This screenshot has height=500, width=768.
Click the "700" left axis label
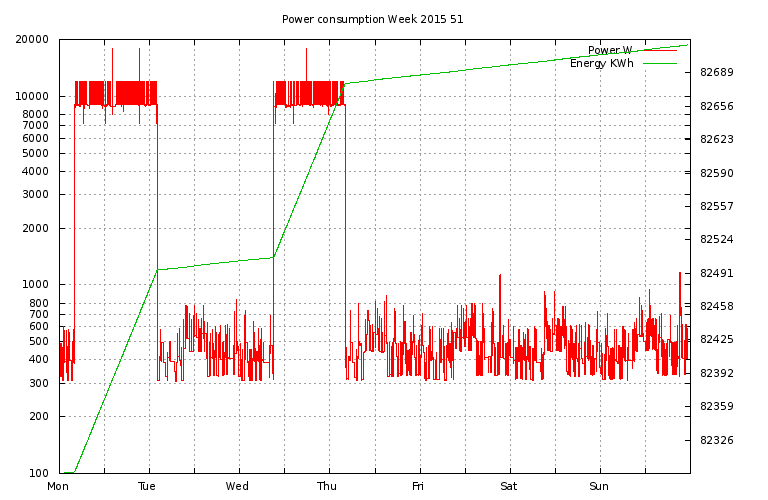tap(39, 314)
